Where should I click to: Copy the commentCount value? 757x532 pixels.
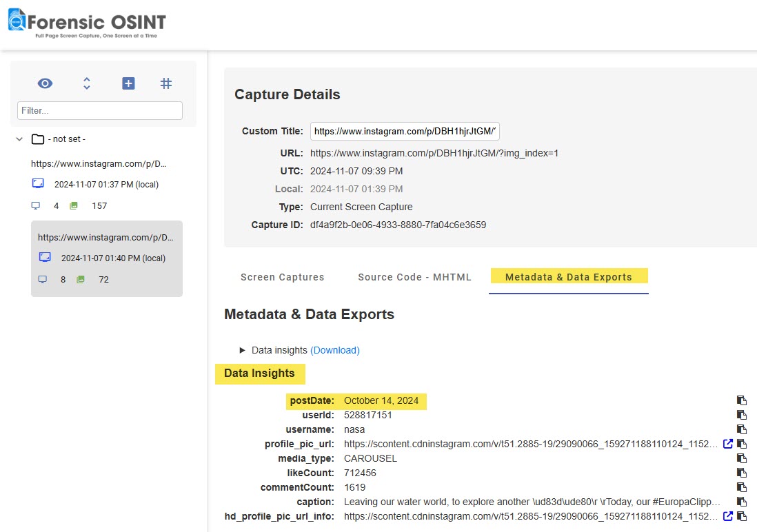click(742, 487)
